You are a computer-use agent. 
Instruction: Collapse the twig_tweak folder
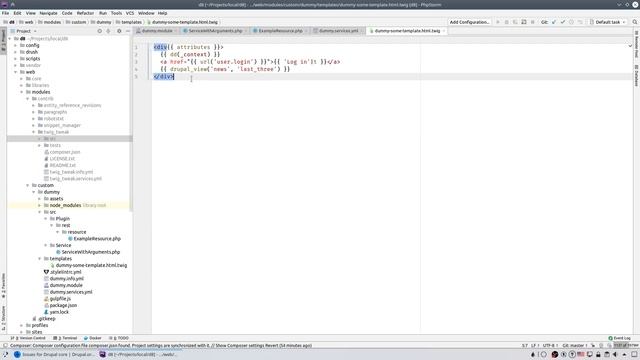34,132
